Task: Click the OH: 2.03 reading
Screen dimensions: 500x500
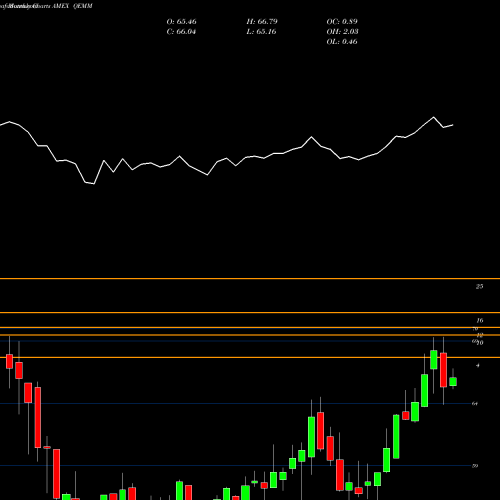Action: tap(342, 32)
